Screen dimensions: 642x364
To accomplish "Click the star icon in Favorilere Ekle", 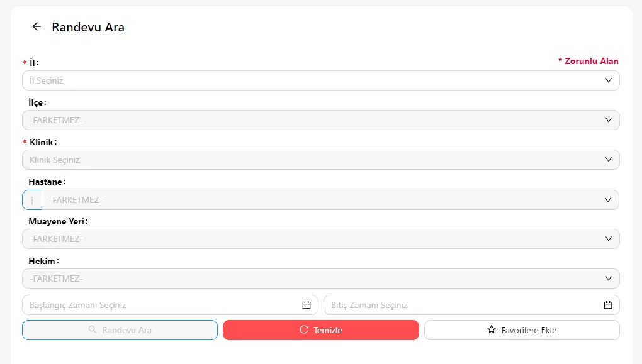I will [x=492, y=329].
